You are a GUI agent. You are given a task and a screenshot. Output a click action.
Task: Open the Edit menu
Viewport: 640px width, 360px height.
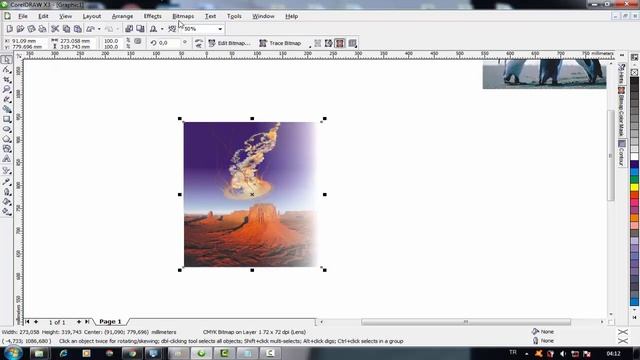tap(43, 16)
